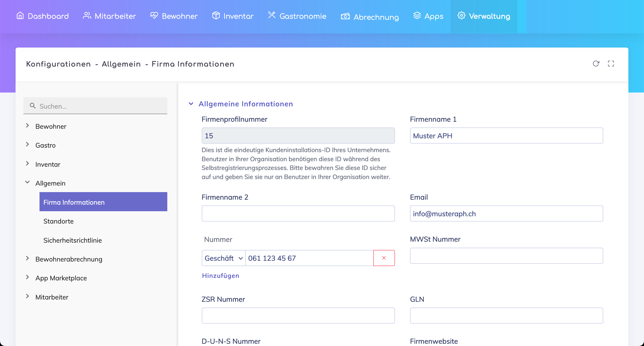644x346 pixels.
Task: Open the Abrechnung menu
Action: pos(370,17)
